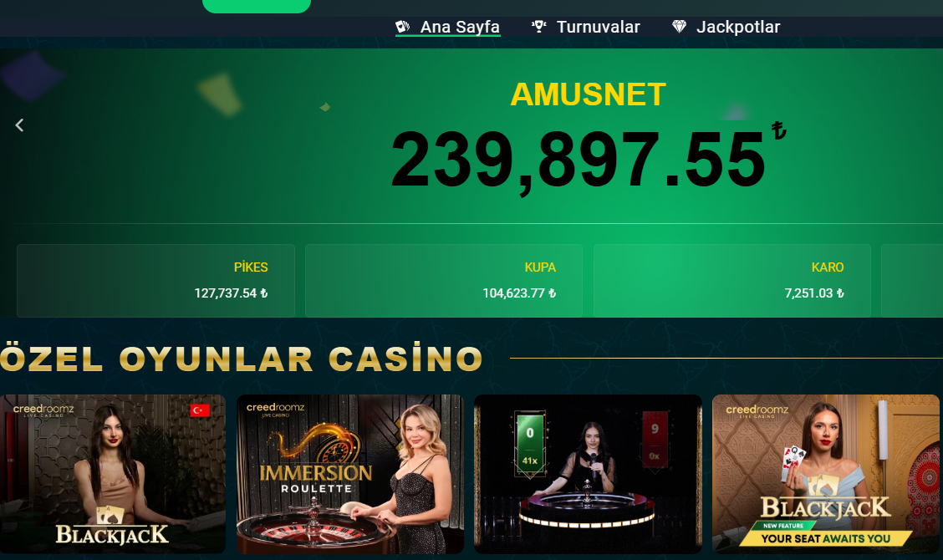
Task: Open the Immersion Roulette game
Action: 350,474
